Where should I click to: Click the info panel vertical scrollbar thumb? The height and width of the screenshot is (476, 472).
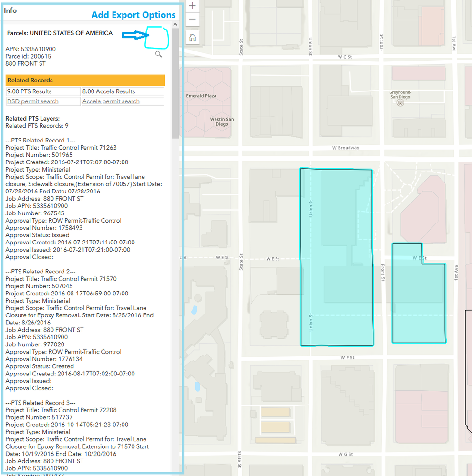[x=175, y=83]
